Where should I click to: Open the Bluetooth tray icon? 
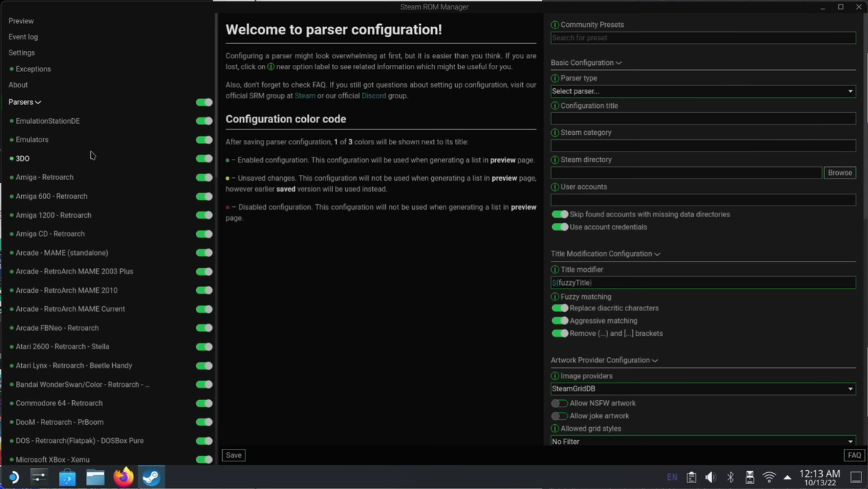[x=730, y=477]
